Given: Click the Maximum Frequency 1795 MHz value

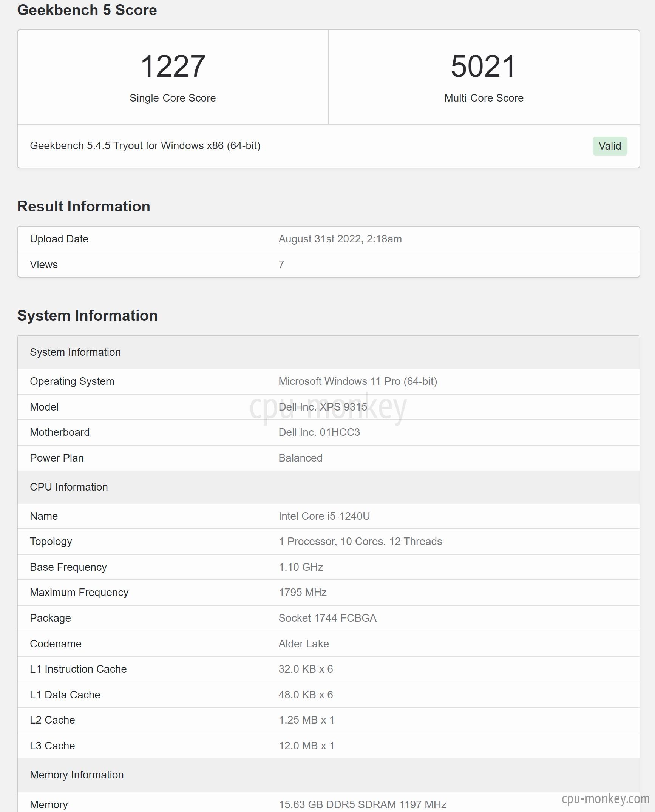Looking at the screenshot, I should [303, 593].
